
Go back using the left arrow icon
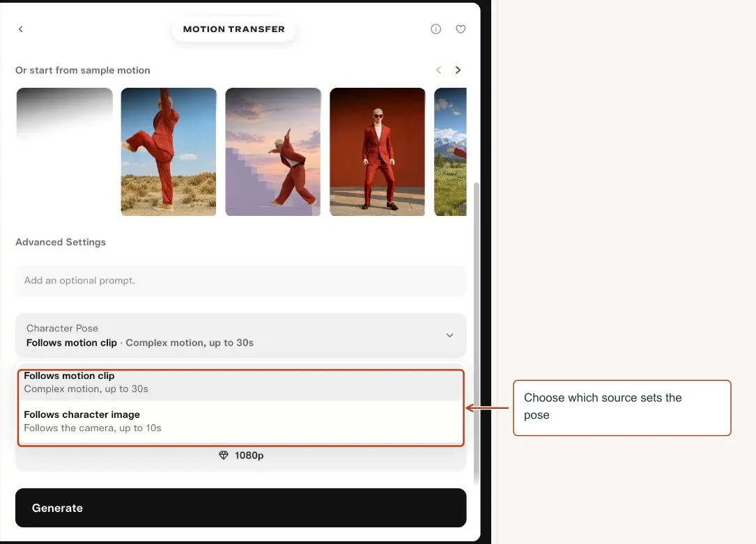pyautogui.click(x=21, y=29)
